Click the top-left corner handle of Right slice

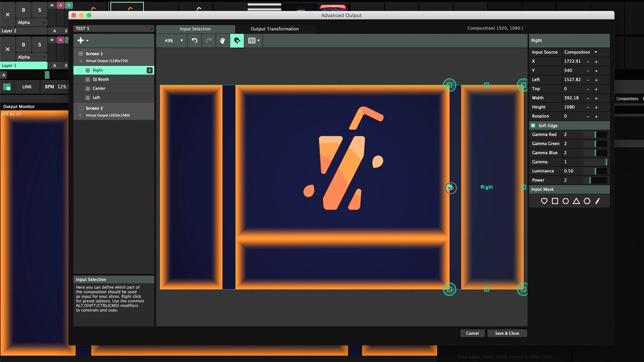tap(449, 85)
